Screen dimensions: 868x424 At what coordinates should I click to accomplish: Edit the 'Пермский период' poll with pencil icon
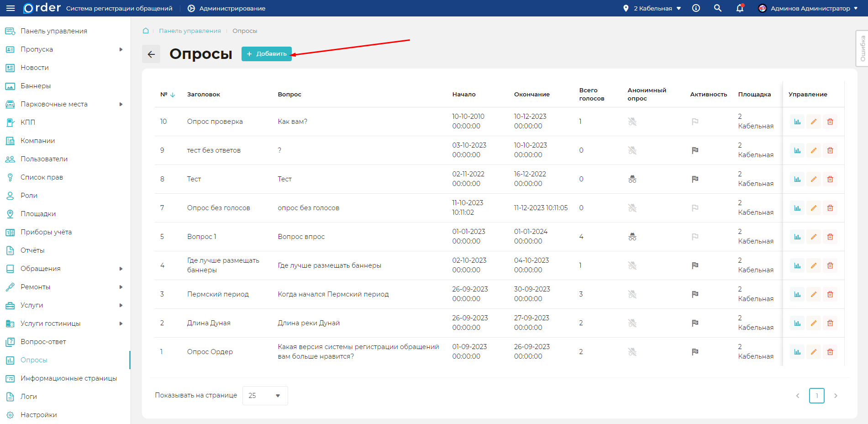pos(814,294)
